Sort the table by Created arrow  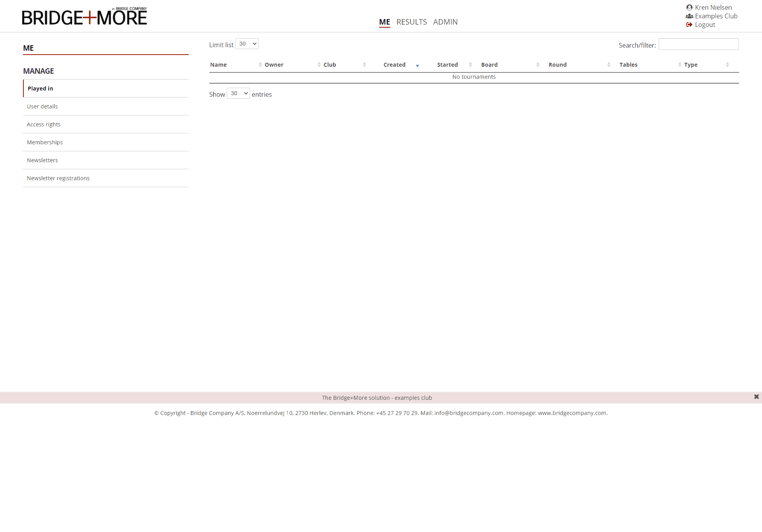[417, 66]
